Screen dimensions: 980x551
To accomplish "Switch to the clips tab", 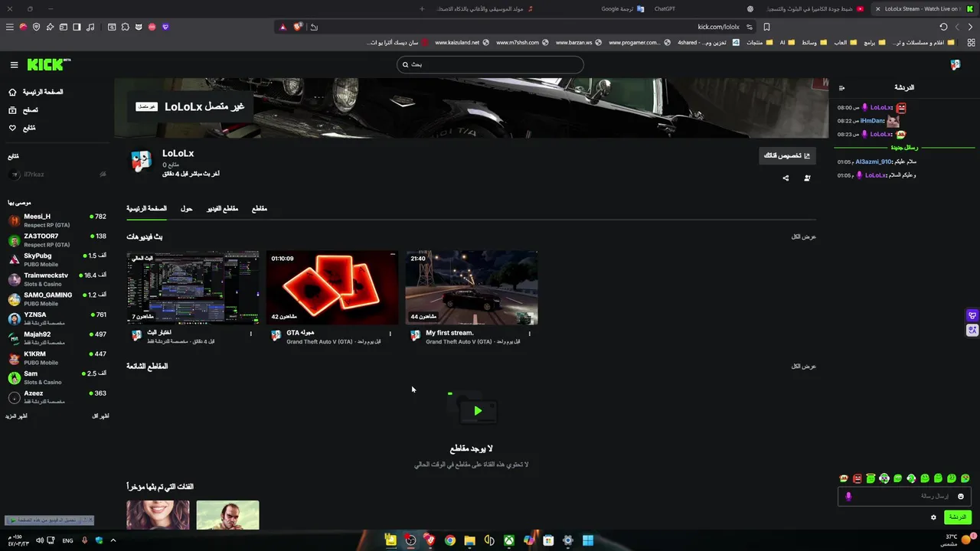I will pos(260,209).
